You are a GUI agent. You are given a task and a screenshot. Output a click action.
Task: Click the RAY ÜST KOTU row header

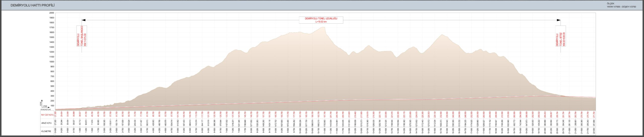pyautogui.click(x=47, y=115)
